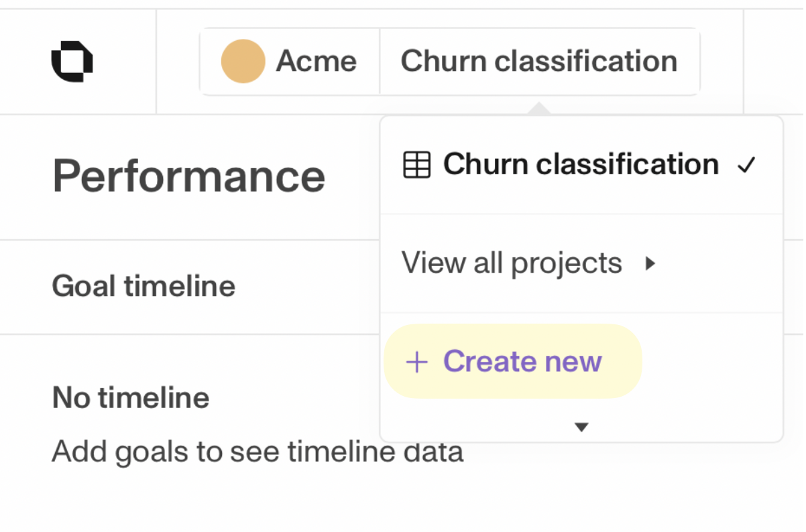This screenshot has width=806, height=532.
Task: Click the dropdown panel's top pointer notch
Action: point(538,109)
